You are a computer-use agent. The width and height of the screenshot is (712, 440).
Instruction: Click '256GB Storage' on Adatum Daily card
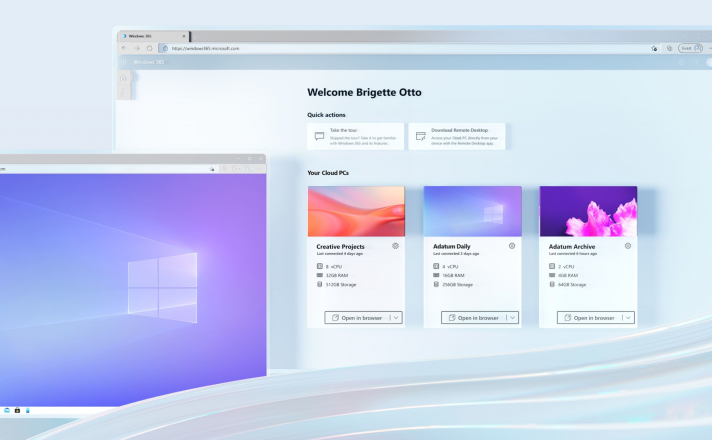click(458, 285)
